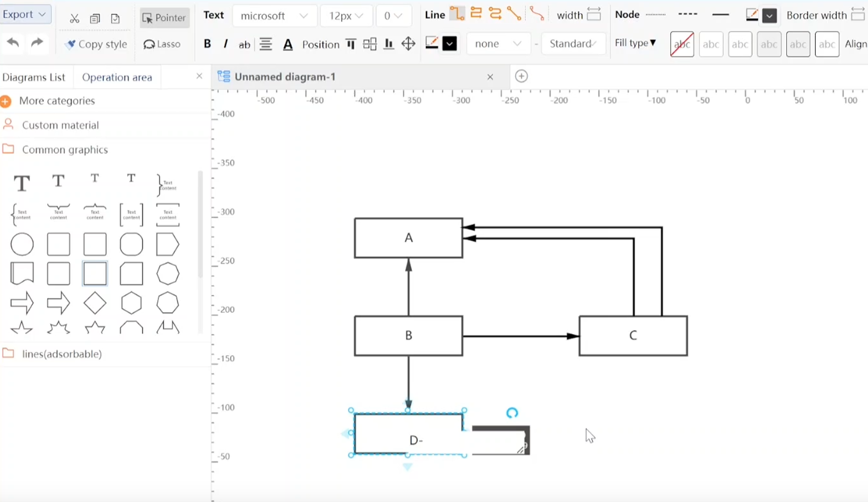
Task: Open the microsoft font dropdown
Action: coord(275,16)
